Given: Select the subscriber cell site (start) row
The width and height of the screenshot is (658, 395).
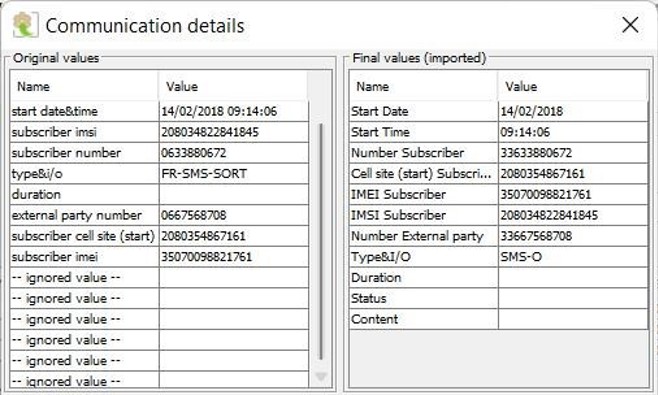Looking at the screenshot, I should click(159, 236).
